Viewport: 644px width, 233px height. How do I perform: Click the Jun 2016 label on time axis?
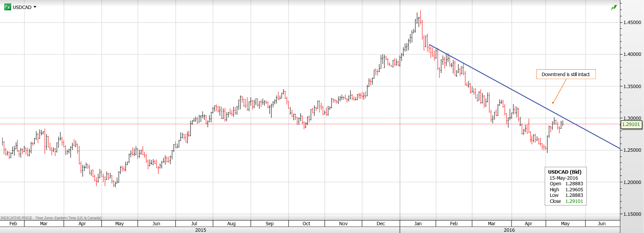602,224
